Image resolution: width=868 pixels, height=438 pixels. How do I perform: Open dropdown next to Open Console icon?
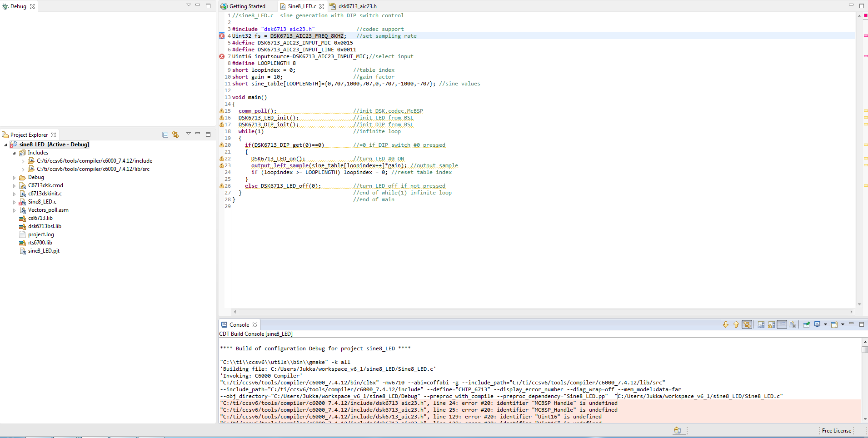tap(843, 324)
